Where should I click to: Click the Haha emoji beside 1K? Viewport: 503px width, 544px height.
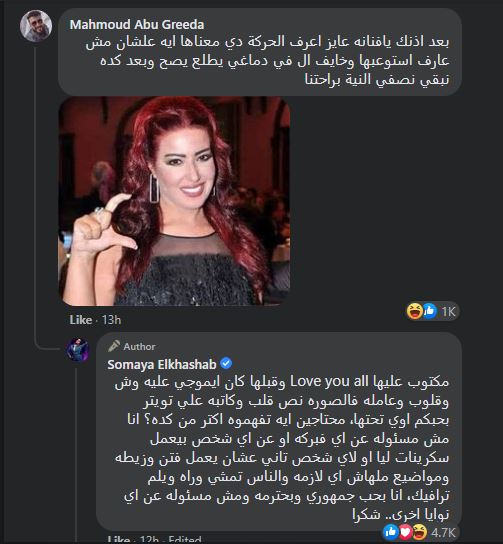coord(415,311)
